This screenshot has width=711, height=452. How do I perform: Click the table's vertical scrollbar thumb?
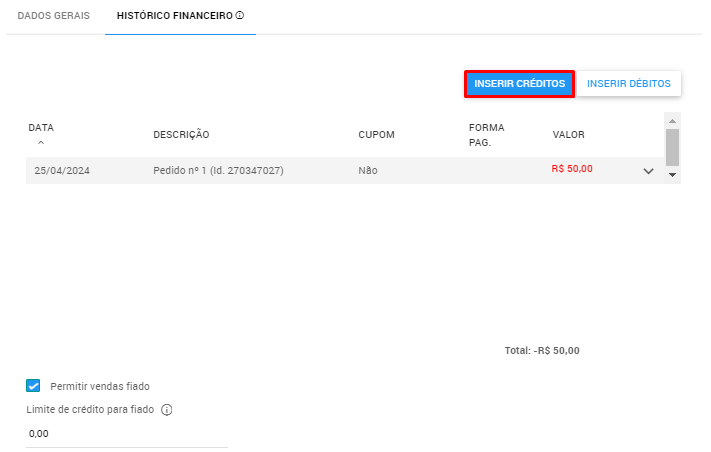[x=672, y=146]
